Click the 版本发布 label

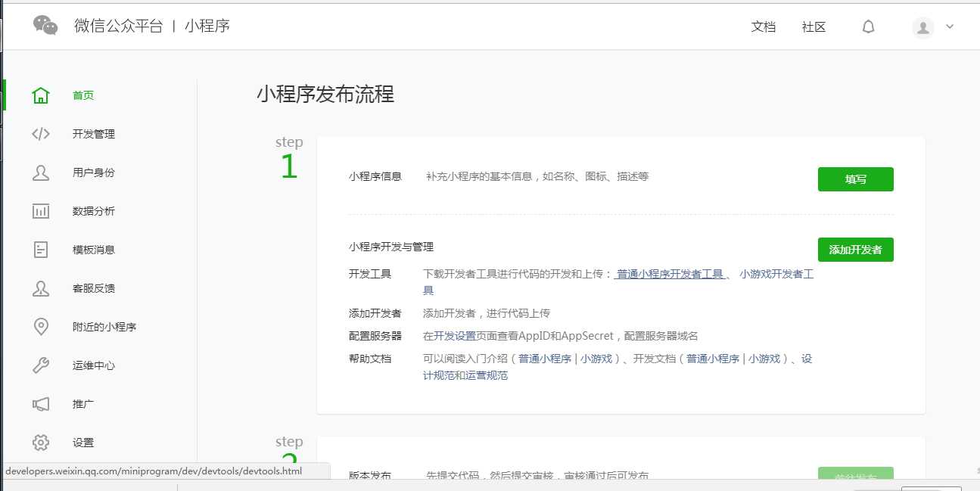(x=370, y=475)
